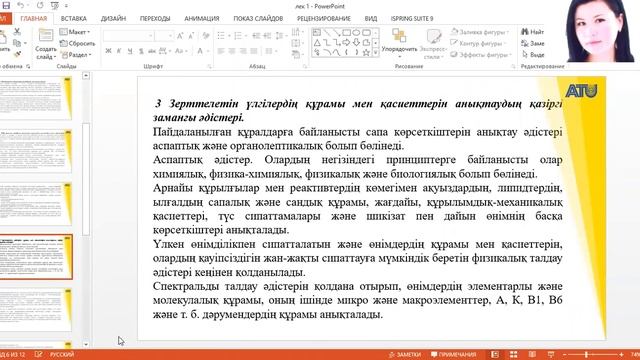
Task: Increase font size with the larger A
Action: coord(180,36)
